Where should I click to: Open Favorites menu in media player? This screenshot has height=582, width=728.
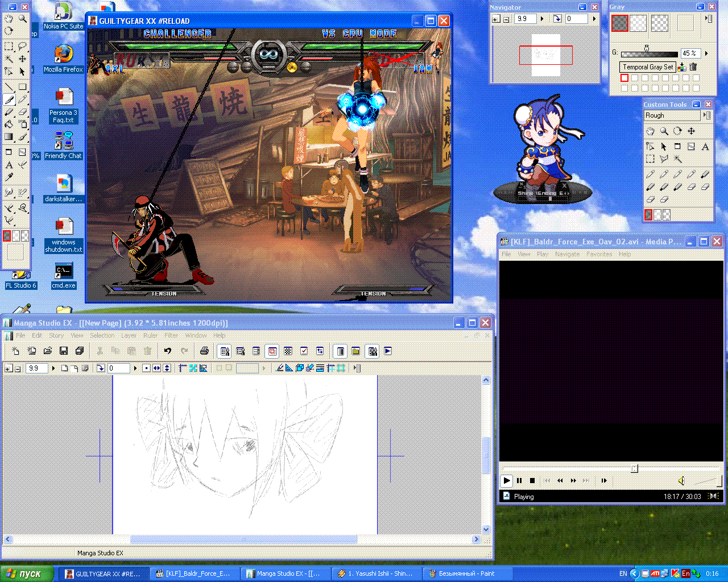[x=599, y=254]
